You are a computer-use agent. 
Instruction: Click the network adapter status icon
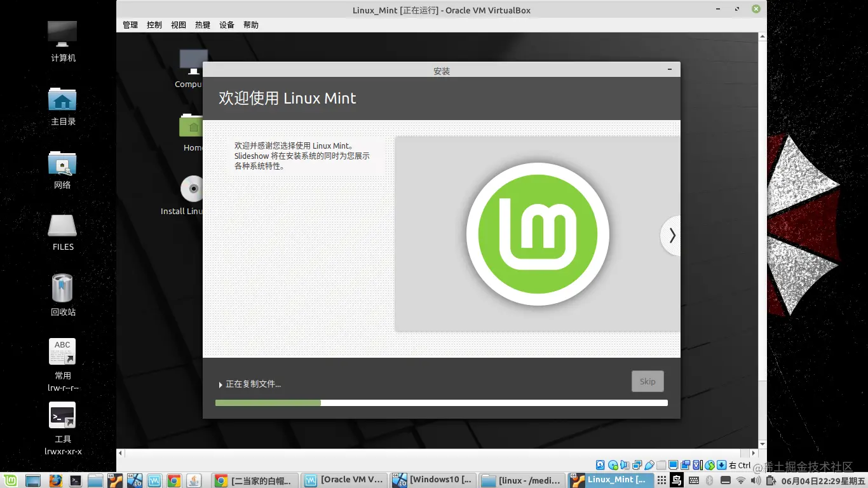pos(637,465)
